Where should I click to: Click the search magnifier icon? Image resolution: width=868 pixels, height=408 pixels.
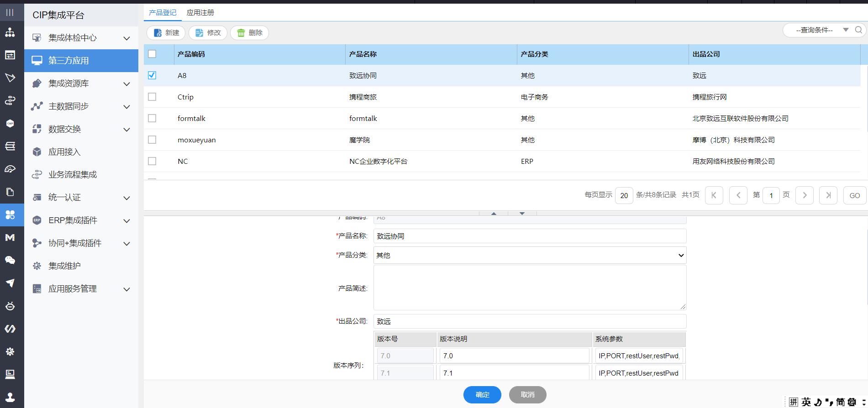click(x=858, y=30)
